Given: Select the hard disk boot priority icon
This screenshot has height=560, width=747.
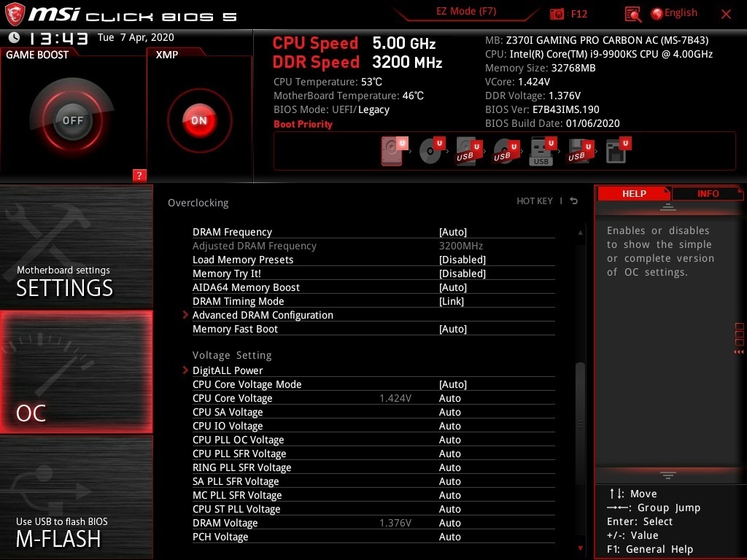Looking at the screenshot, I should pyautogui.click(x=393, y=151).
